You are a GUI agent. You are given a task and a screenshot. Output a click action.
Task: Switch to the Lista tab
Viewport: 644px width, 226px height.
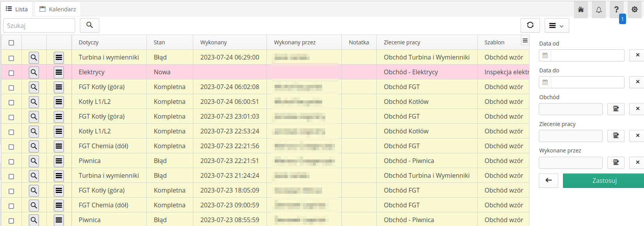pyautogui.click(x=17, y=9)
